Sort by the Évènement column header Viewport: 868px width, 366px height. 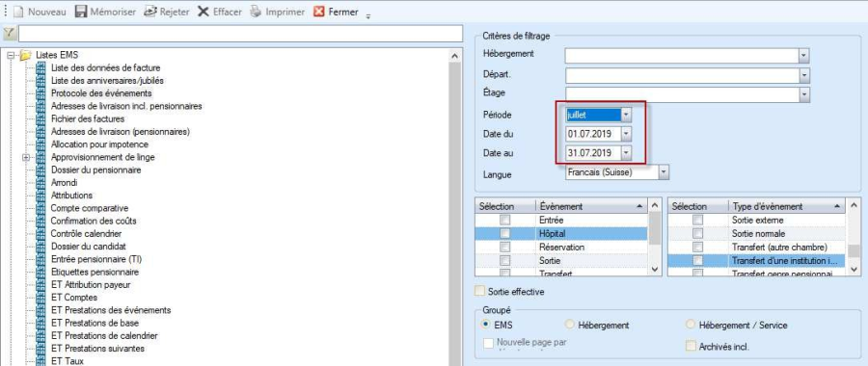590,206
